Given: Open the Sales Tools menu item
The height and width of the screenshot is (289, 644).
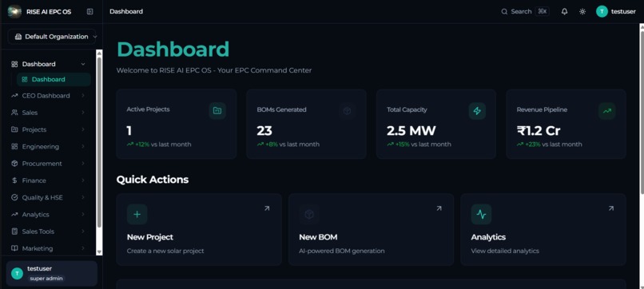Looking at the screenshot, I should (x=49, y=232).
